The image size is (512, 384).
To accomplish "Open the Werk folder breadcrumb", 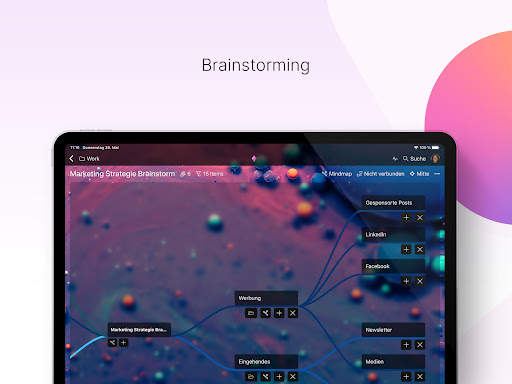I will 89,159.
